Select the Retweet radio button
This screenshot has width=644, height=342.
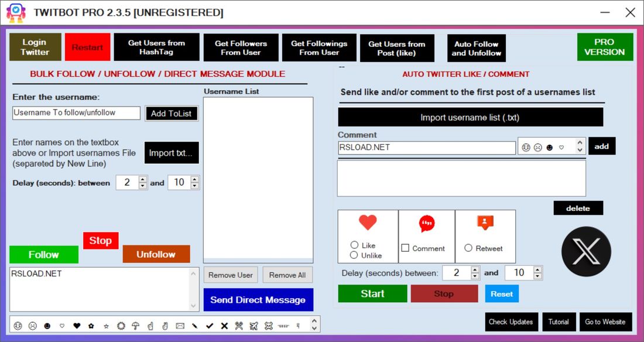[468, 248]
